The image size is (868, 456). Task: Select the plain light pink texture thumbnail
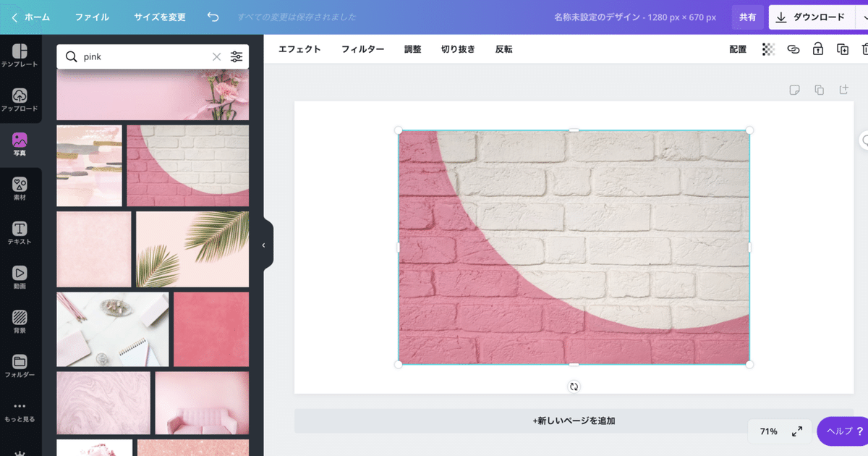click(94, 249)
